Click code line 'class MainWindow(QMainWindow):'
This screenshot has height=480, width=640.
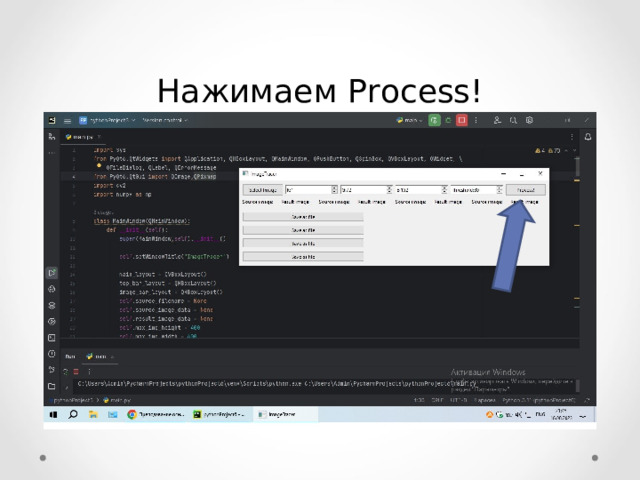tap(142, 221)
